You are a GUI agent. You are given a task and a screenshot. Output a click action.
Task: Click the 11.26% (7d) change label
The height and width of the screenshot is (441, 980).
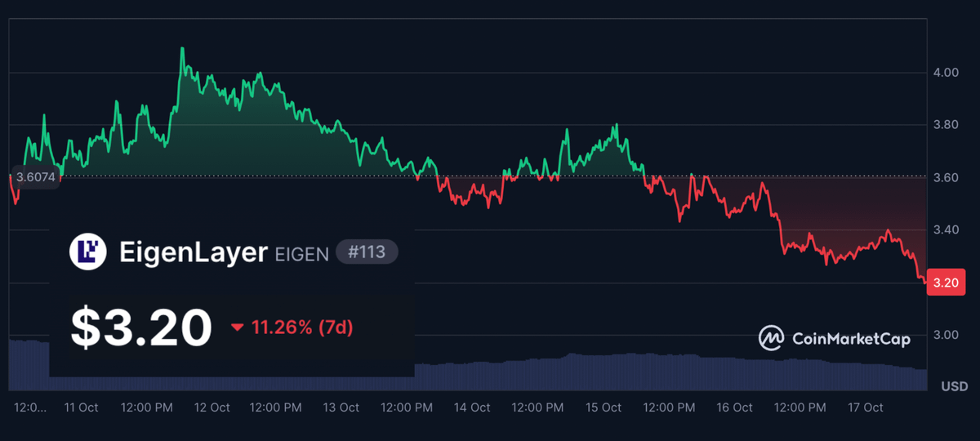point(302,327)
